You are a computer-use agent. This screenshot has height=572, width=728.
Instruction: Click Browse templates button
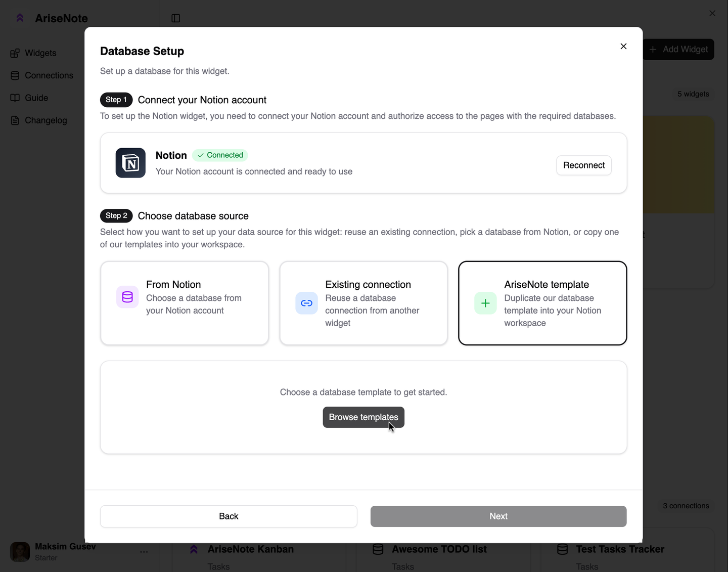click(x=363, y=417)
